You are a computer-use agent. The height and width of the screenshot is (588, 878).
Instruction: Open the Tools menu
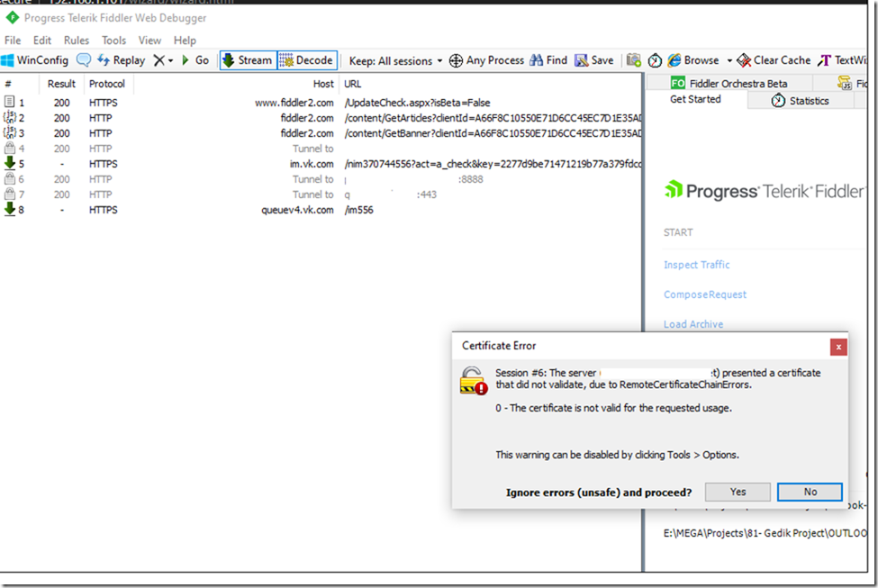tap(114, 41)
